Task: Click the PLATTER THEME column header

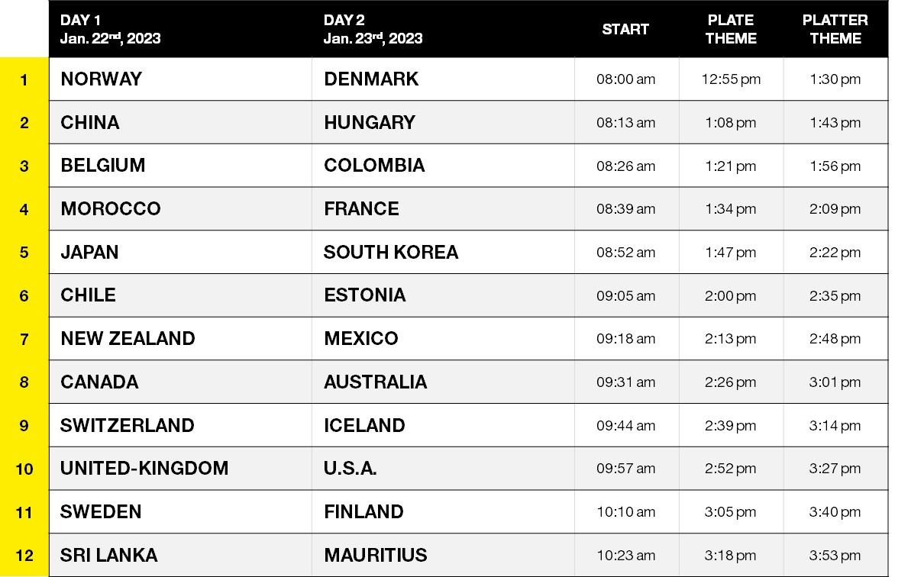Action: tap(835, 29)
